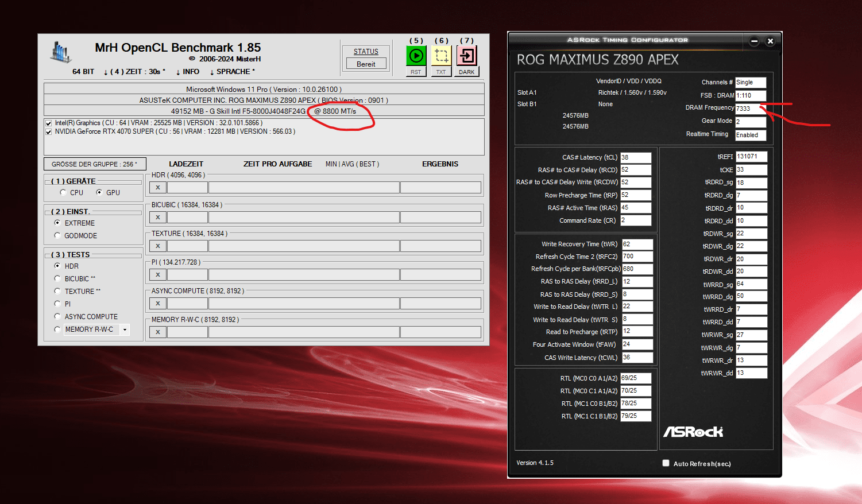Change GRÖSSE DER GRUPPE : 256 group size

click(x=95, y=164)
